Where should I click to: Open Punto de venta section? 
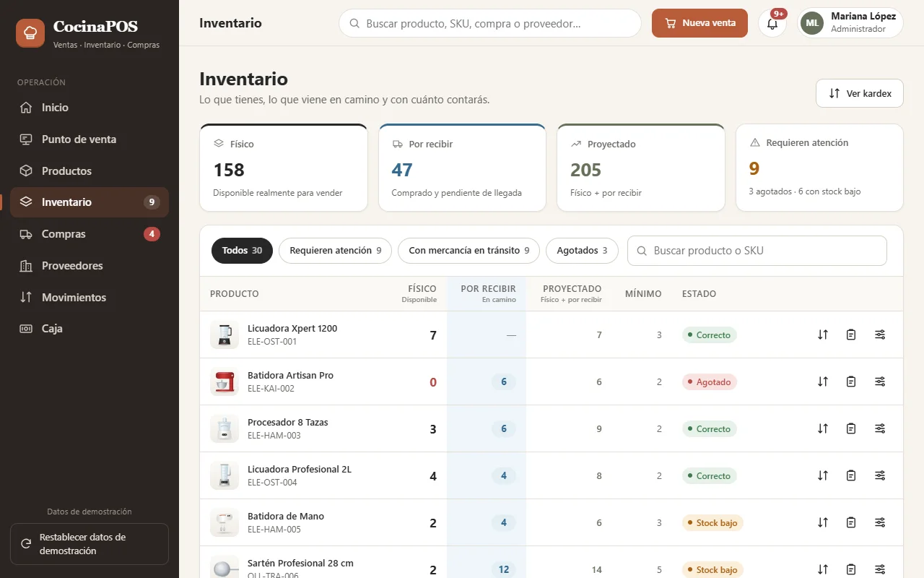tap(90, 139)
